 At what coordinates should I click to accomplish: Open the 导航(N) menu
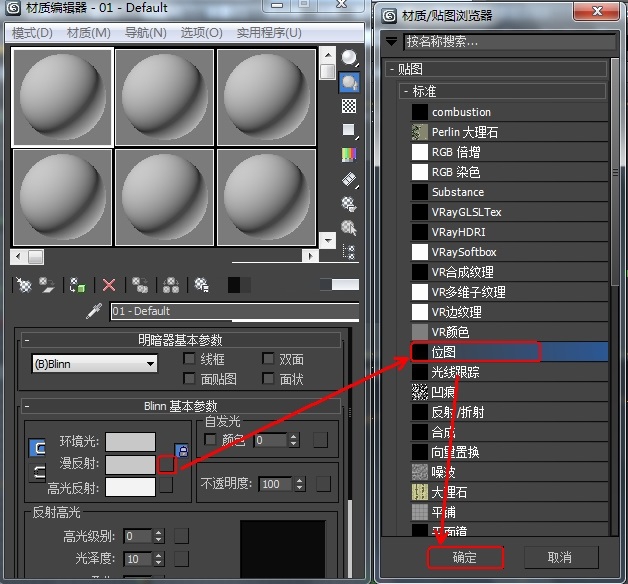(145, 33)
